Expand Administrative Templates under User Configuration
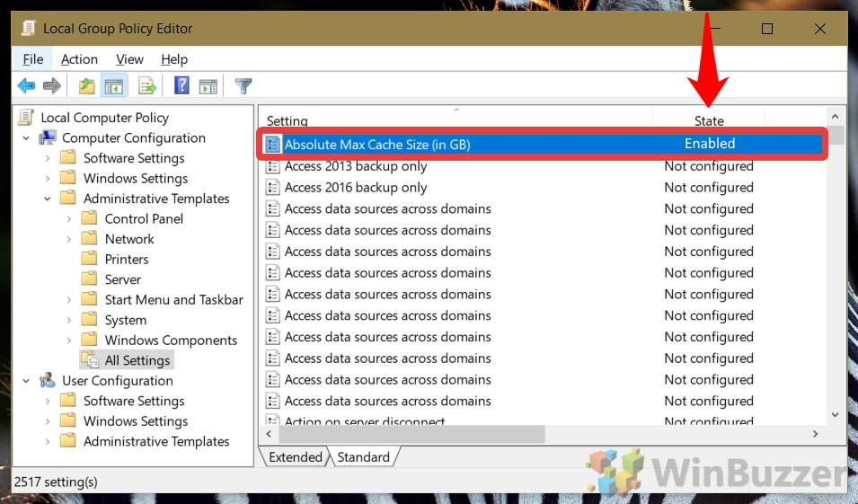This screenshot has width=858, height=504. click(48, 442)
